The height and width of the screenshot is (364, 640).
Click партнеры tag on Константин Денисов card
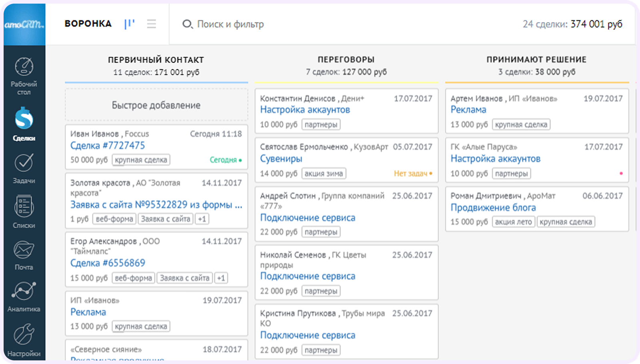[x=321, y=125]
